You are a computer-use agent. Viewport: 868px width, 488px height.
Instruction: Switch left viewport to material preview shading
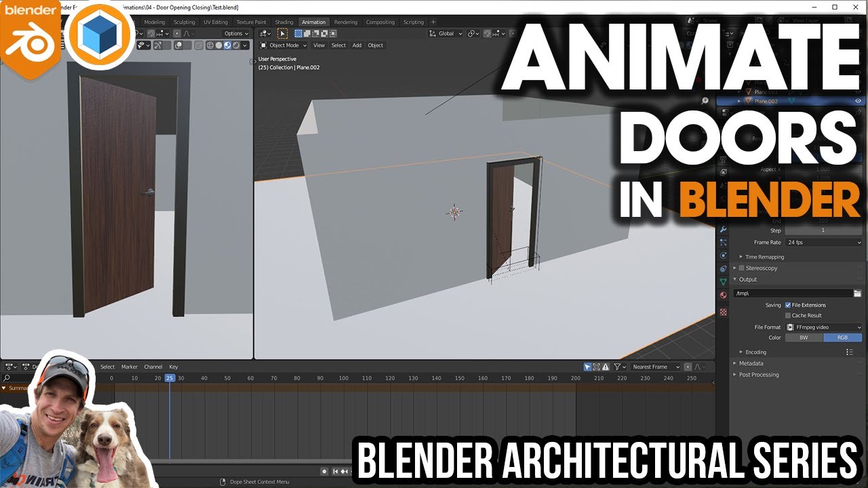227,45
